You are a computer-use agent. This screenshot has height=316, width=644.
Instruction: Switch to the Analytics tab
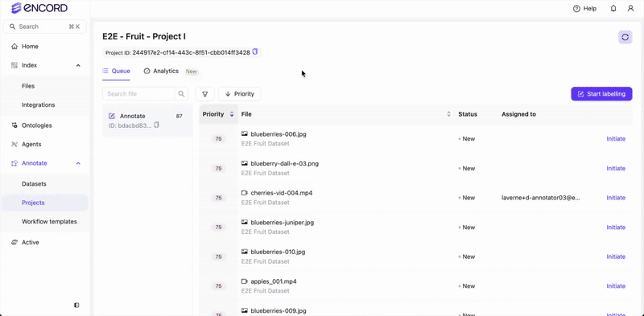click(161, 72)
